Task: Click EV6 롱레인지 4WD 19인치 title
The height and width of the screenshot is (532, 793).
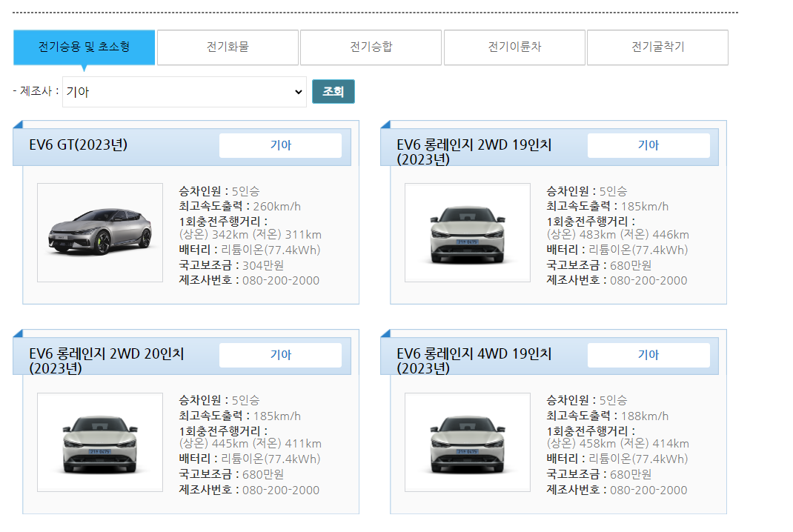Action: 474,361
